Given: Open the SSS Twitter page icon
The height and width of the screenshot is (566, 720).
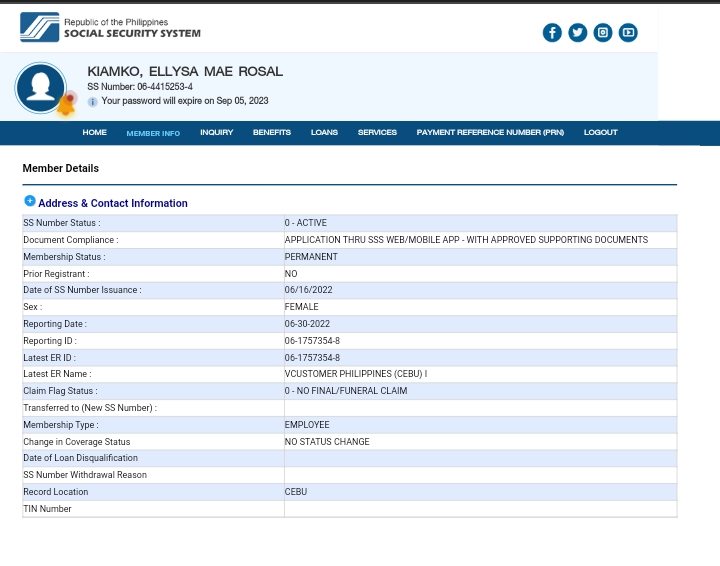Looking at the screenshot, I should pos(577,33).
